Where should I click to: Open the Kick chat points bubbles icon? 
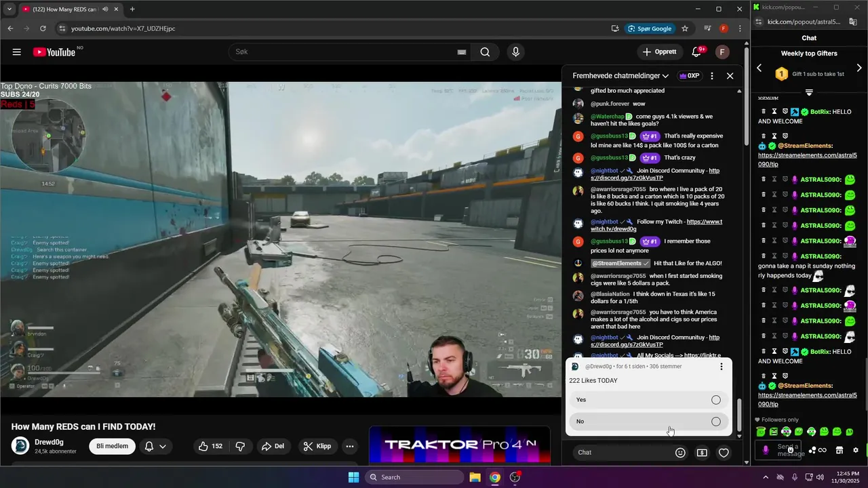click(x=812, y=450)
